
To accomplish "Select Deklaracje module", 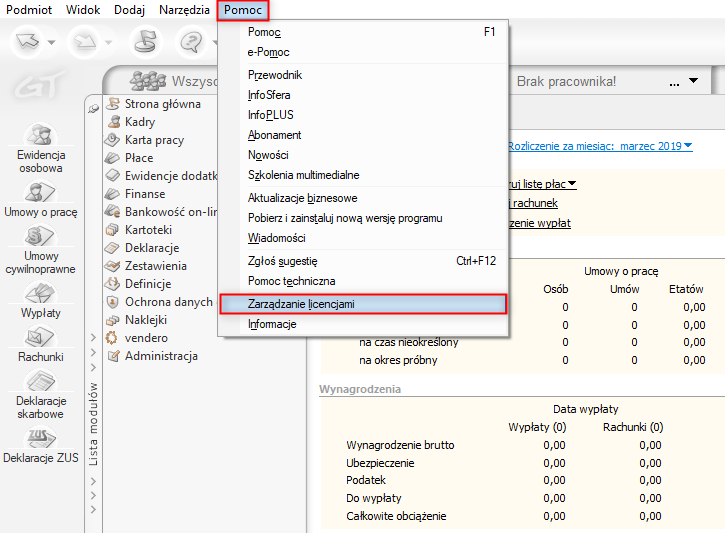I will (142, 248).
